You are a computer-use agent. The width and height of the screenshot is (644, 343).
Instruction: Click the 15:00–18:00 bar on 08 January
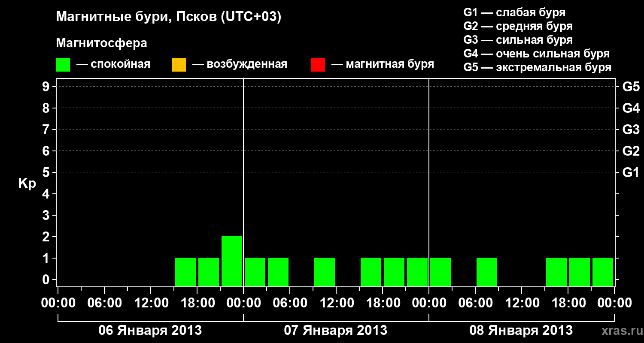point(556,272)
